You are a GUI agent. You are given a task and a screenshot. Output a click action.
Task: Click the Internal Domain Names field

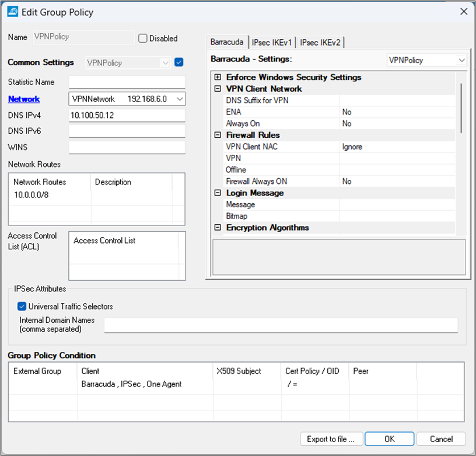281,325
